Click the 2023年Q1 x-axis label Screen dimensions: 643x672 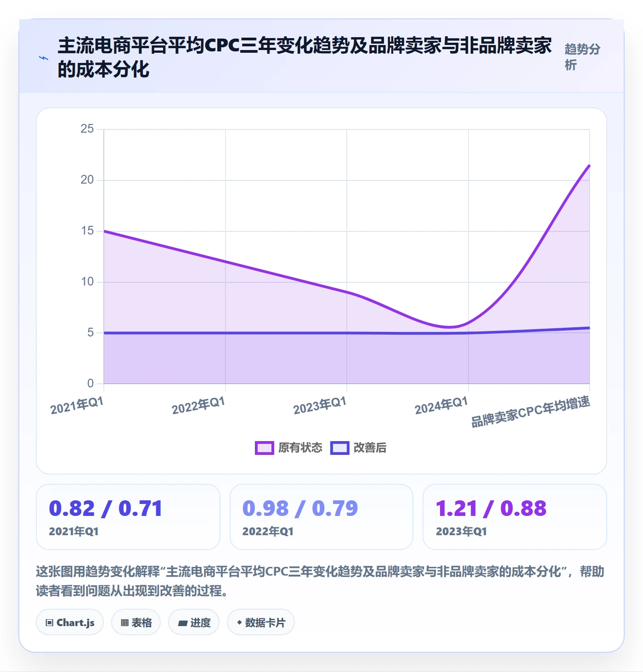(320, 406)
